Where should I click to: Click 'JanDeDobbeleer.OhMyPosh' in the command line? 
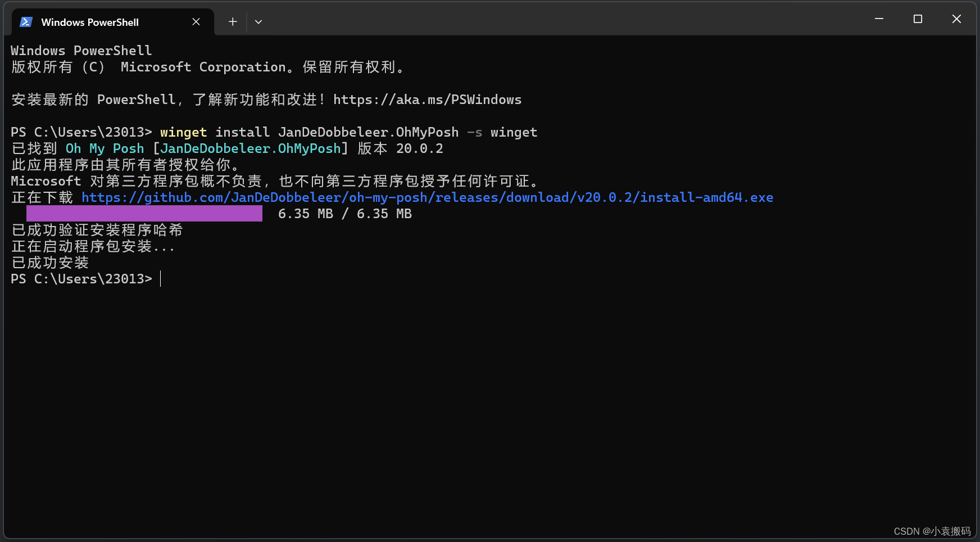point(369,132)
